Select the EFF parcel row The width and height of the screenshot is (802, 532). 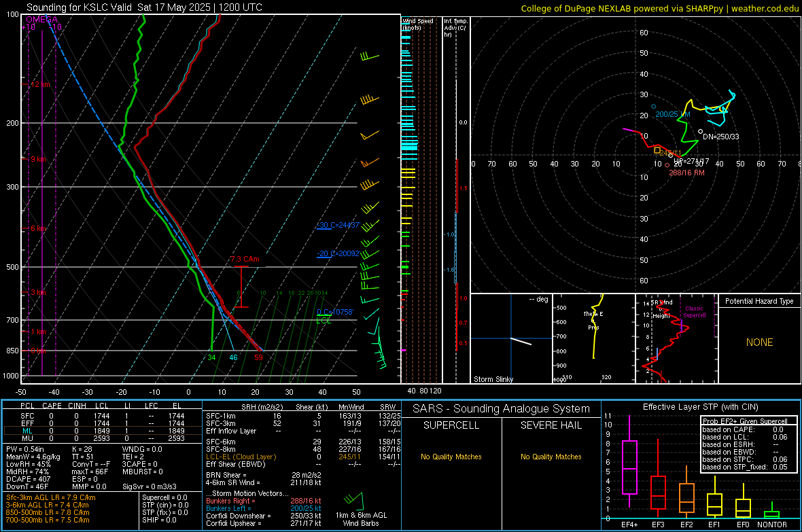pos(103,423)
